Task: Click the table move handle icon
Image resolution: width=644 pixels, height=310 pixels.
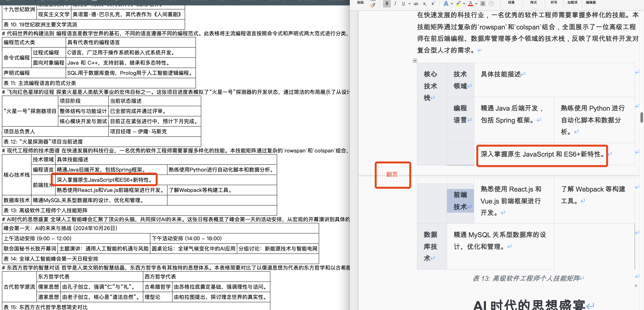Action: (415, 61)
